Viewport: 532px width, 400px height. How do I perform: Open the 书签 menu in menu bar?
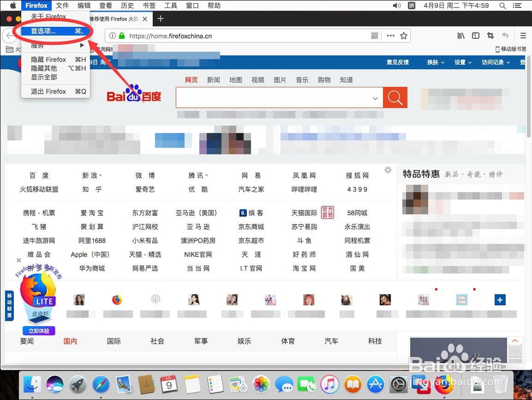148,5
